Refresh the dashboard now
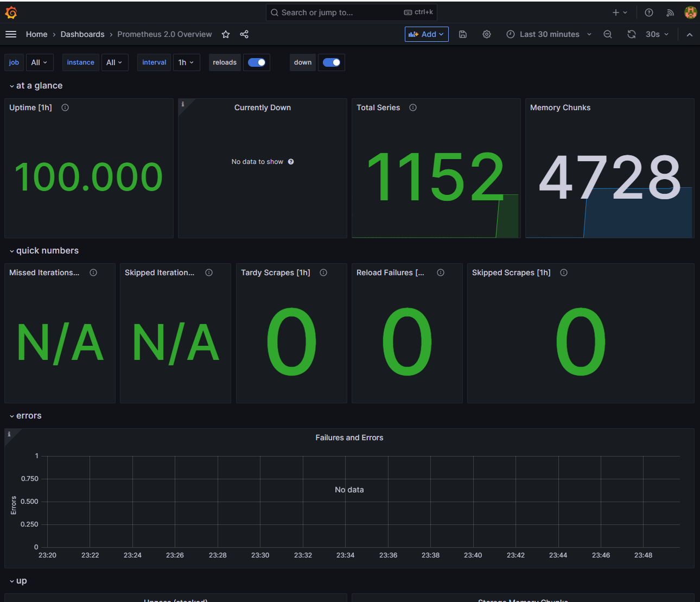The image size is (700, 602). click(x=632, y=34)
